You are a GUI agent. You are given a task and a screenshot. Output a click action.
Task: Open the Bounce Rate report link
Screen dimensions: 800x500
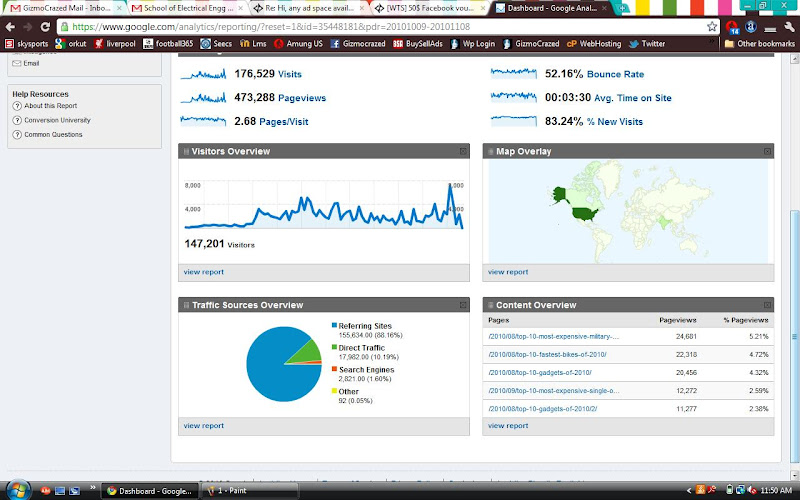615,74
